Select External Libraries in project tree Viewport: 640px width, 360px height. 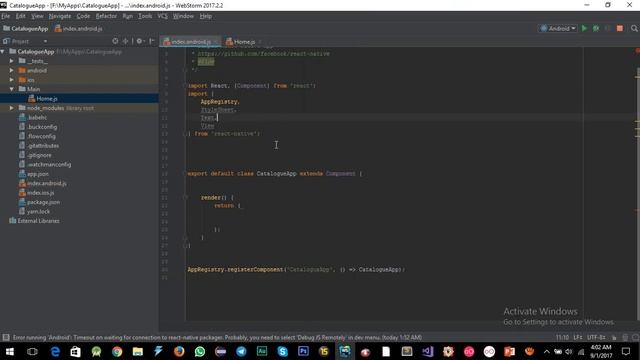pyautogui.click(x=38, y=221)
